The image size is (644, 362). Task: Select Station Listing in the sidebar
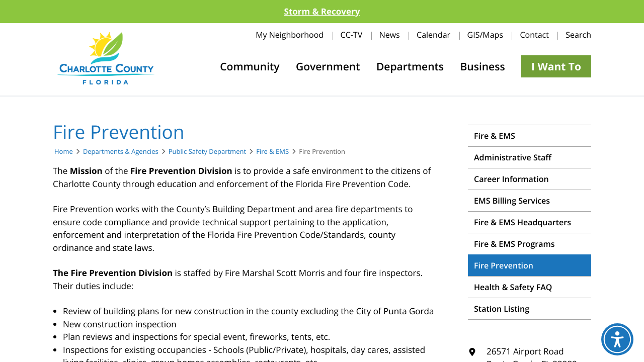pos(529,309)
